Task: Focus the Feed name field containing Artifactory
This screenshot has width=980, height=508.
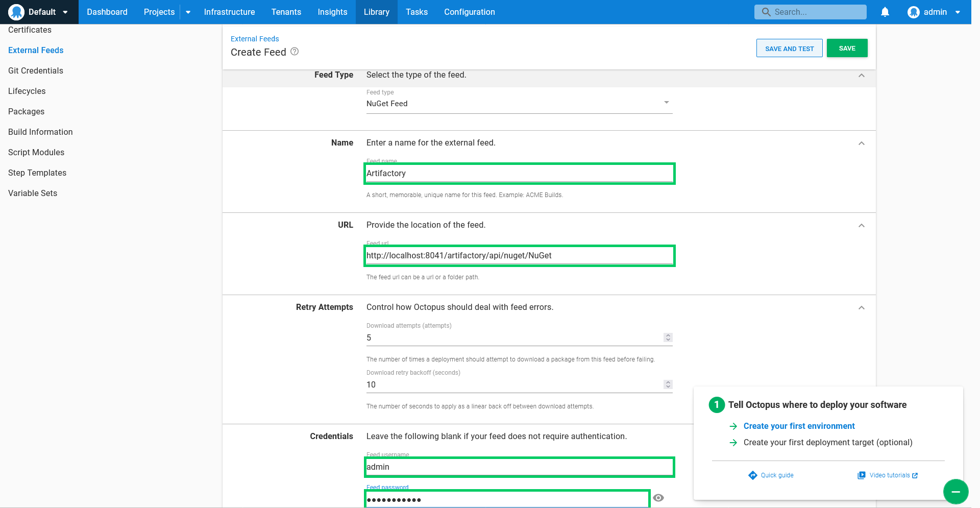Action: coord(519,174)
